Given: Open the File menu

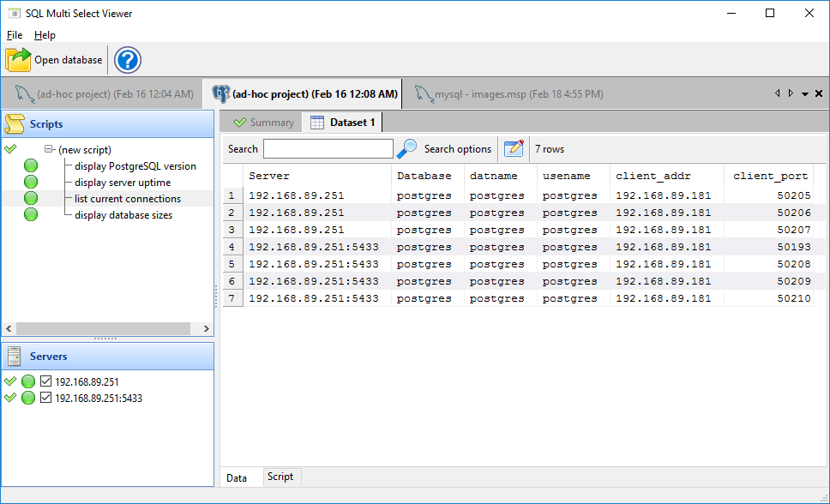Looking at the screenshot, I should pos(15,35).
